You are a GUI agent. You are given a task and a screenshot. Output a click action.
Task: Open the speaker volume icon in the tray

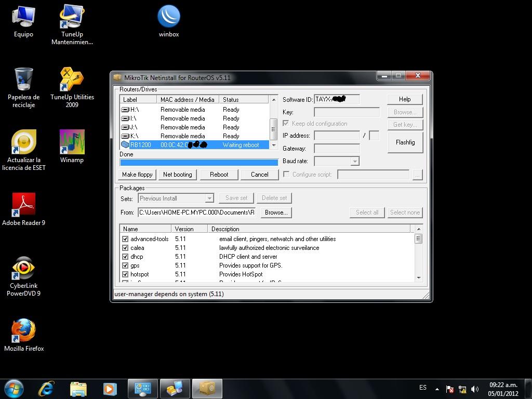(x=474, y=388)
